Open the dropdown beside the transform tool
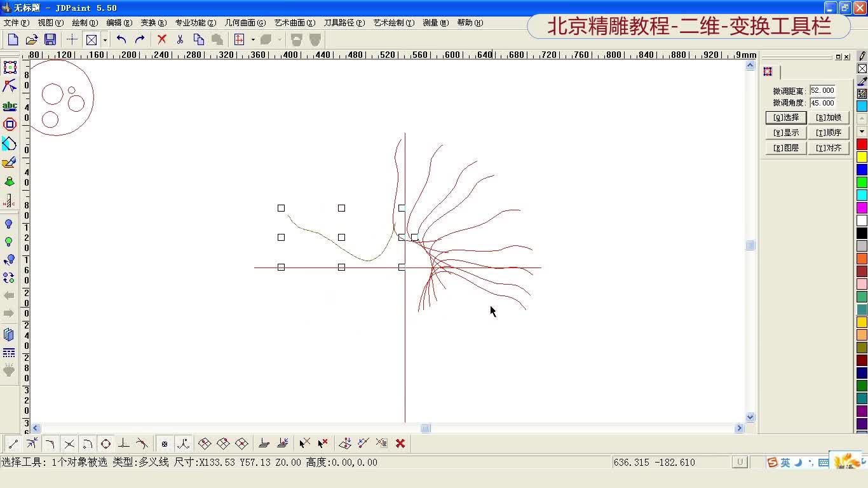868x488 pixels. [253, 39]
